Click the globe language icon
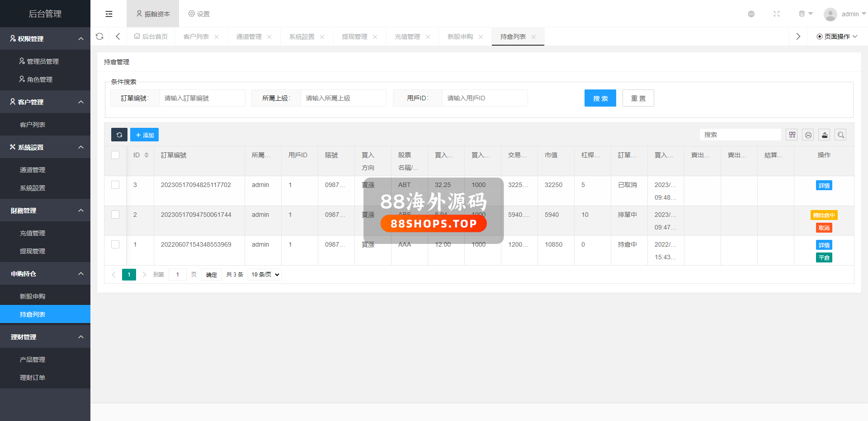 coord(751,14)
